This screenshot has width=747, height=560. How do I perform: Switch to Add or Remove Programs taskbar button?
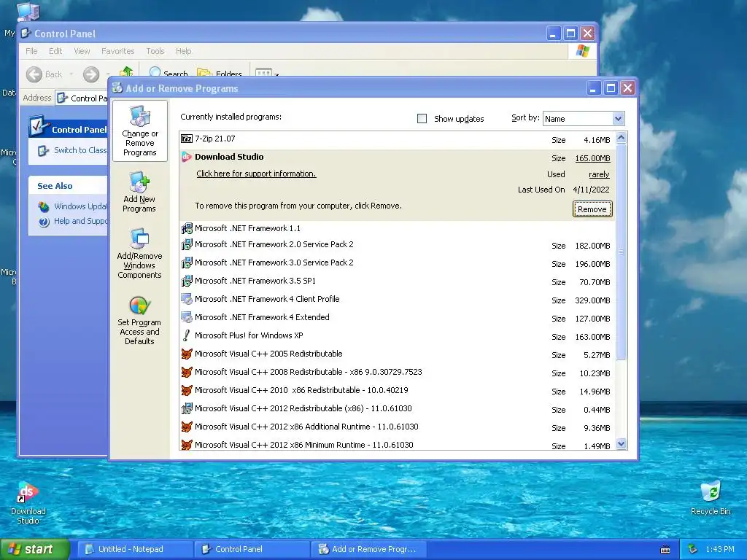click(x=369, y=549)
